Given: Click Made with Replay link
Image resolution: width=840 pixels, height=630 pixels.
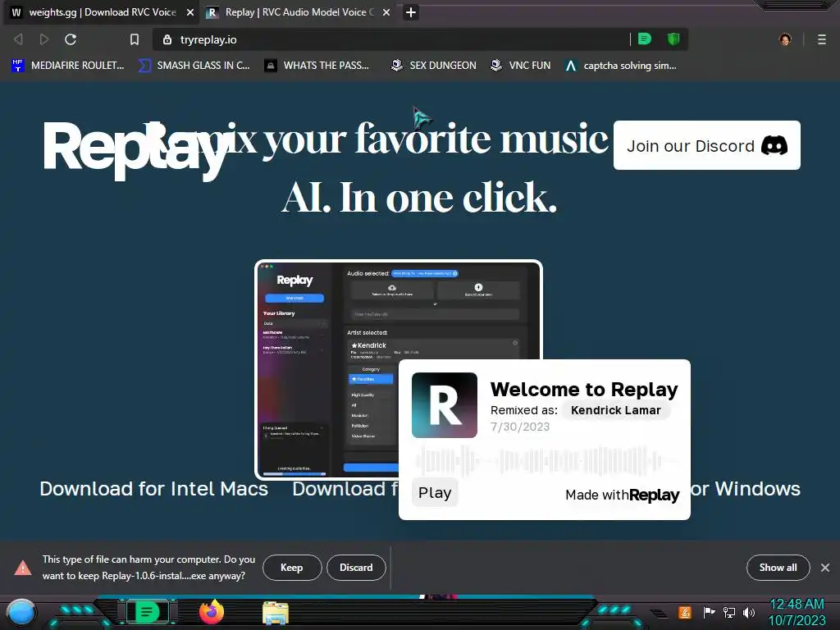Looking at the screenshot, I should [623, 495].
